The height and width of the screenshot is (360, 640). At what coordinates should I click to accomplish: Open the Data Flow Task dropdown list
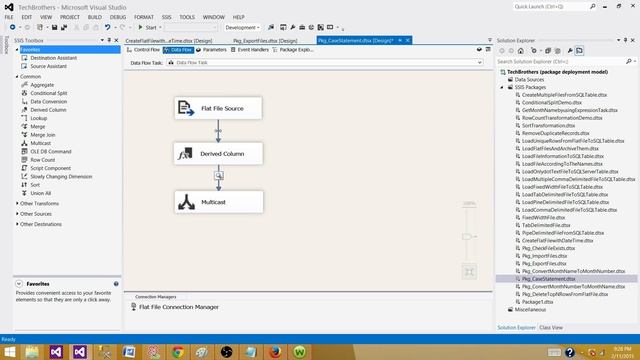pyautogui.click(x=480, y=62)
